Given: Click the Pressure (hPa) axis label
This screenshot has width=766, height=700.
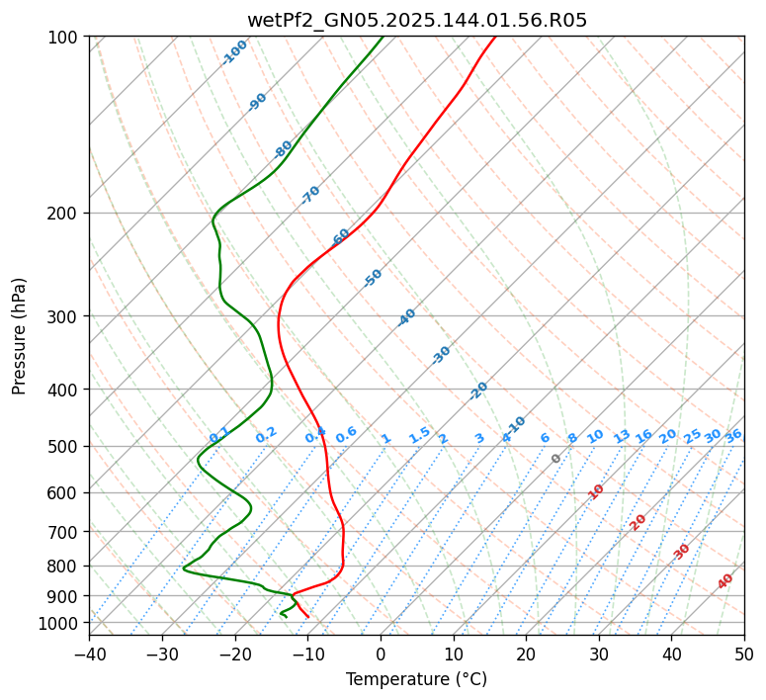Looking at the screenshot, I should point(19,336).
